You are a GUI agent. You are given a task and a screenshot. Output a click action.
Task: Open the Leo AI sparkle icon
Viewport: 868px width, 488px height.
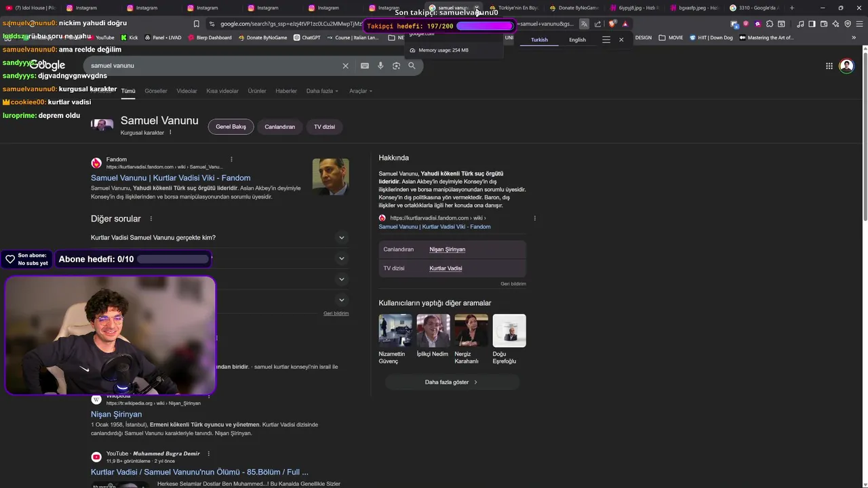[835, 24]
